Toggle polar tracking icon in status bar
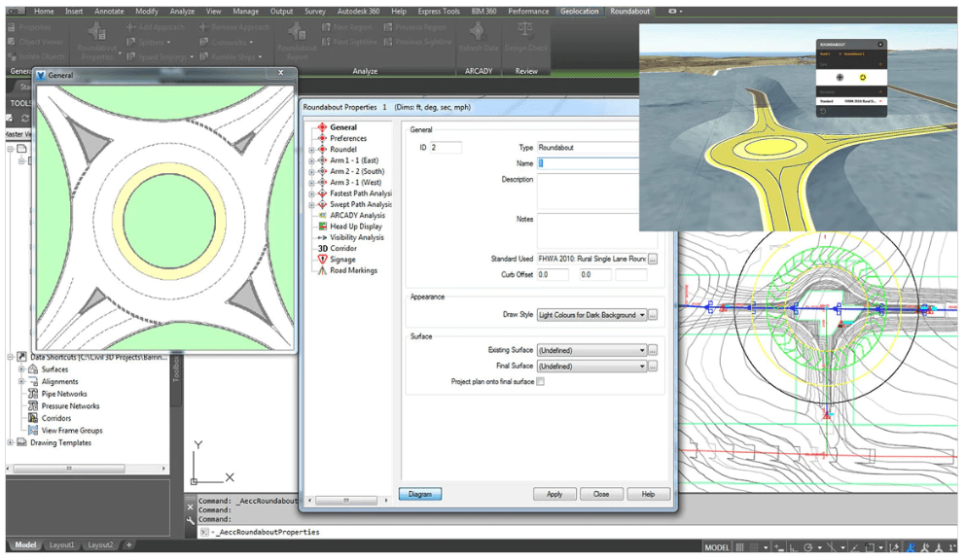This screenshot has width=966, height=560. (x=808, y=547)
